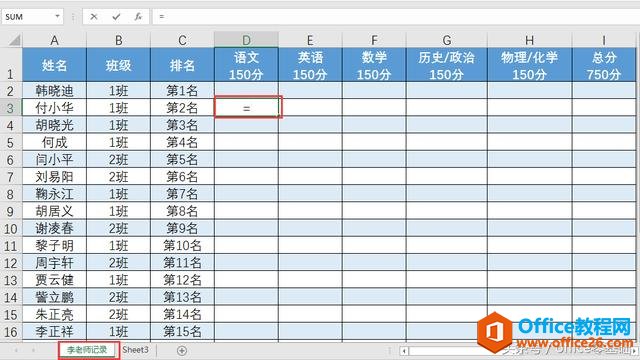Confirm the formula with the checkmark icon
640x360 pixels.
[116, 17]
